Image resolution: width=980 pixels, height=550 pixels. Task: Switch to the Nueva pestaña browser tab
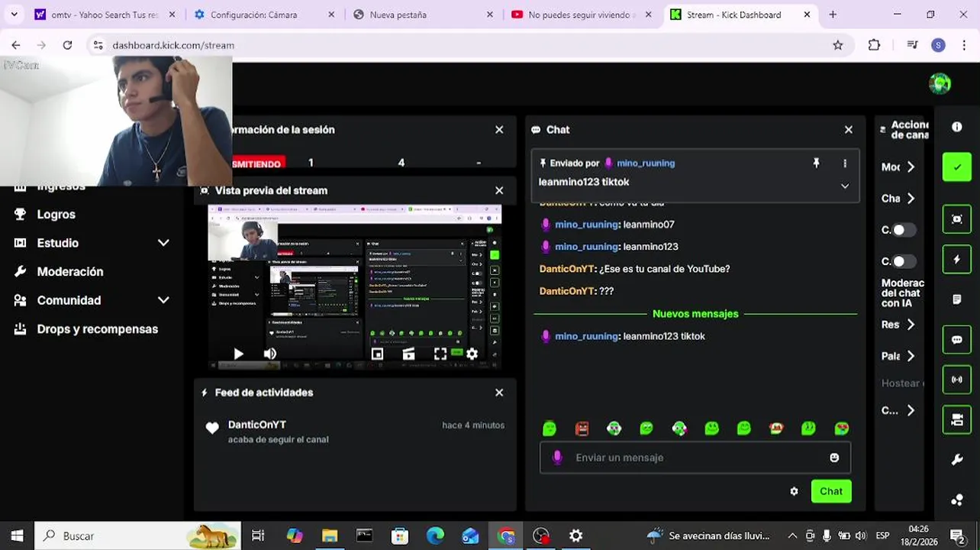tap(422, 15)
